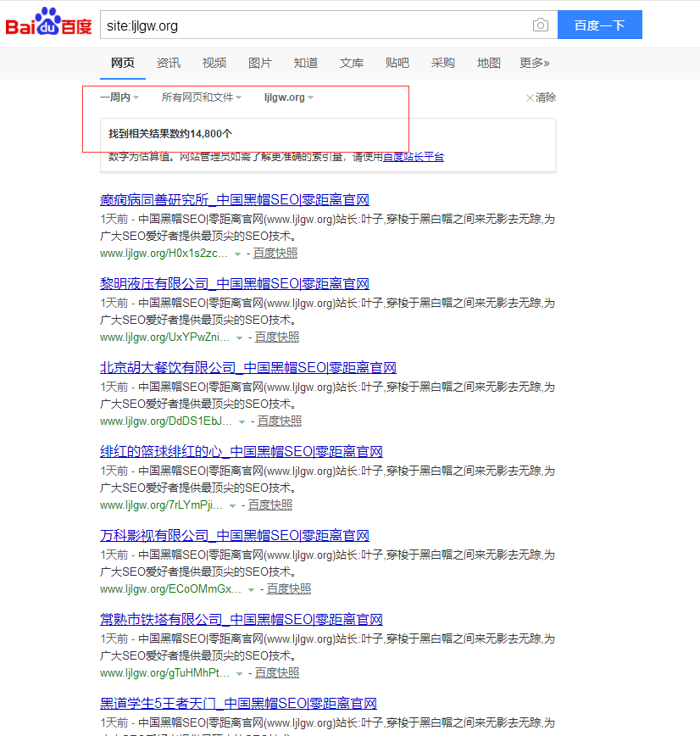Switch to the 图片 tab
Image resolution: width=700 pixels, height=736 pixels.
point(260,63)
